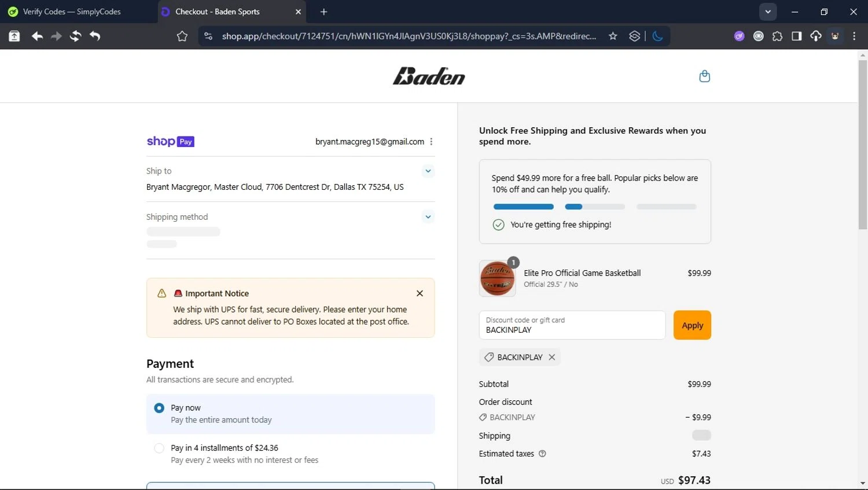The height and width of the screenshot is (490, 868).
Task: Click the outlined star toolbar icon
Action: (x=182, y=36)
